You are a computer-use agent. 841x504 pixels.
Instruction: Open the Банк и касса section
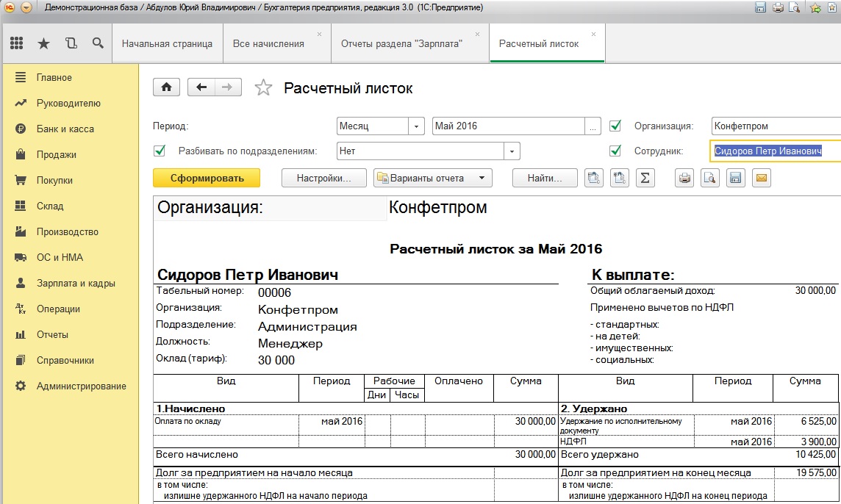click(70, 129)
